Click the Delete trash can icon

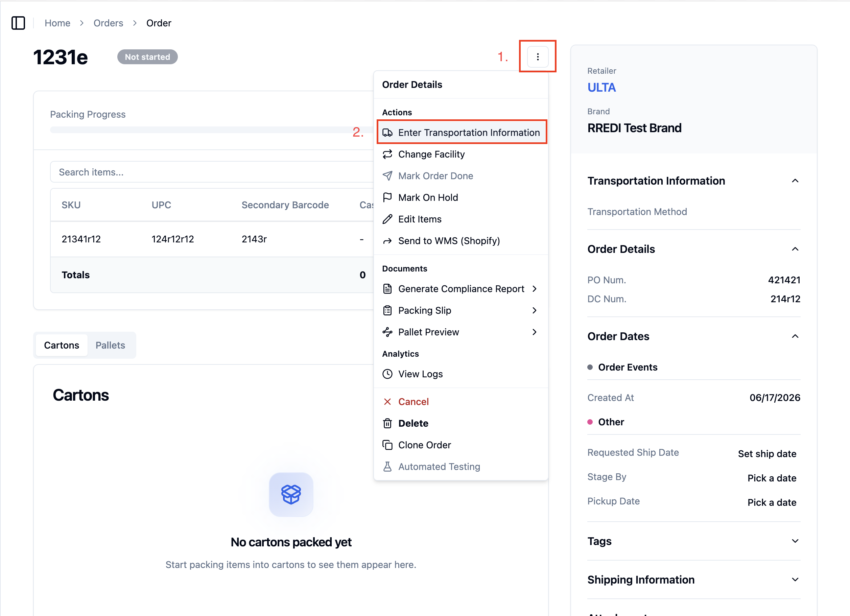tap(387, 423)
